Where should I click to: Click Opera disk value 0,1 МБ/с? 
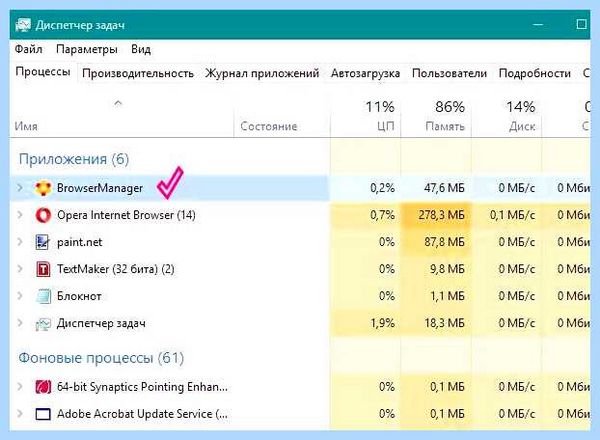[x=512, y=215]
